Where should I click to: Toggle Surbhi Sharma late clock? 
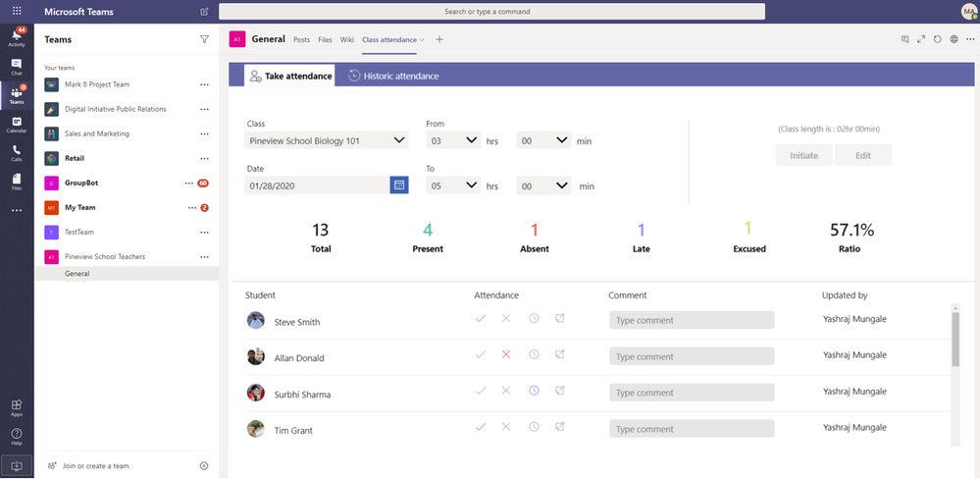point(534,391)
